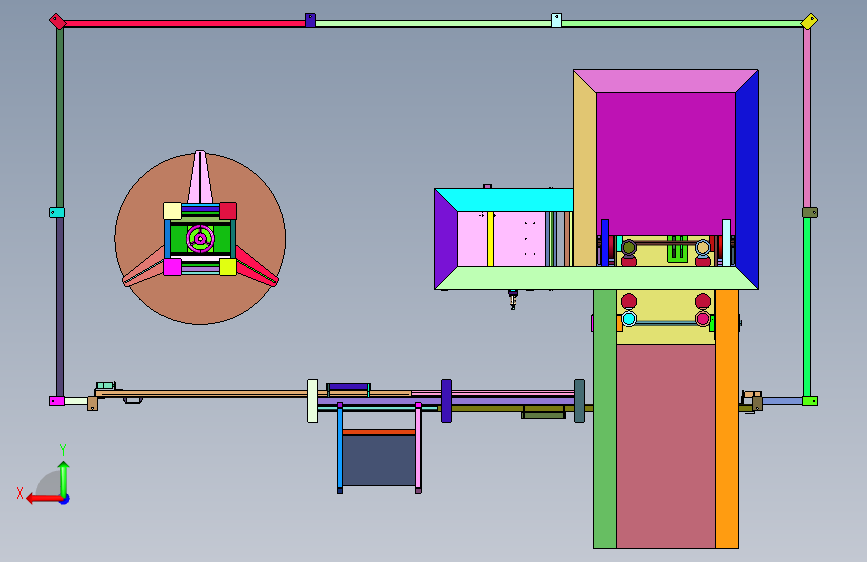Pick the dark green upper left vertical rail
867x562 pixels.
pyautogui.click(x=60, y=118)
